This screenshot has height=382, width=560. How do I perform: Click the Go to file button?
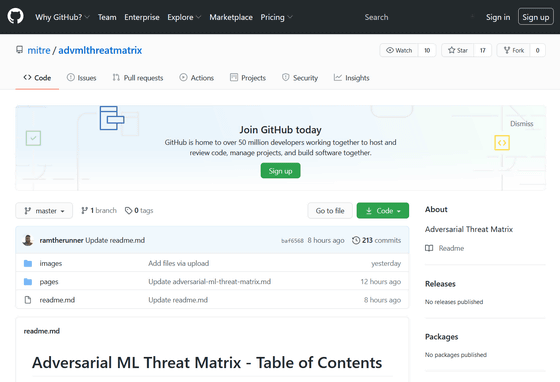point(330,211)
